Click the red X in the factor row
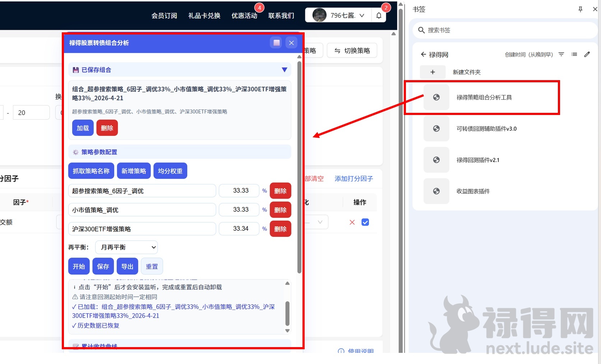Image resolution: width=601 pixels, height=364 pixels. coord(352,222)
